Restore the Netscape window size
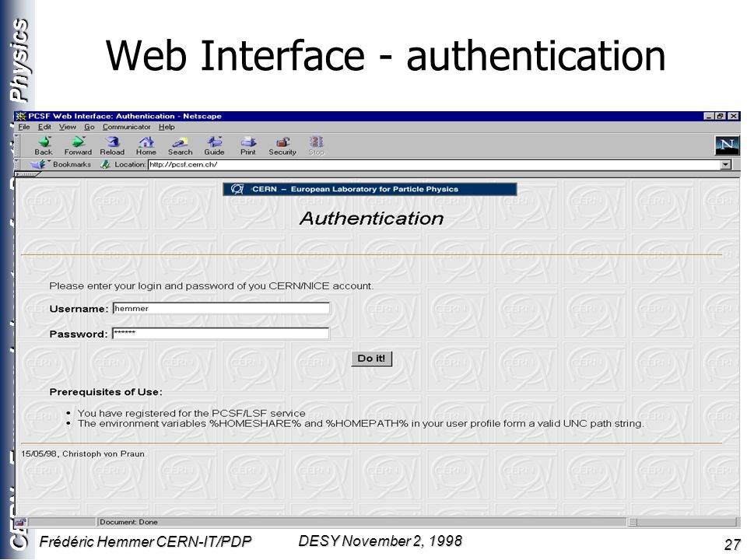The width and height of the screenshot is (747, 560). pos(721,116)
